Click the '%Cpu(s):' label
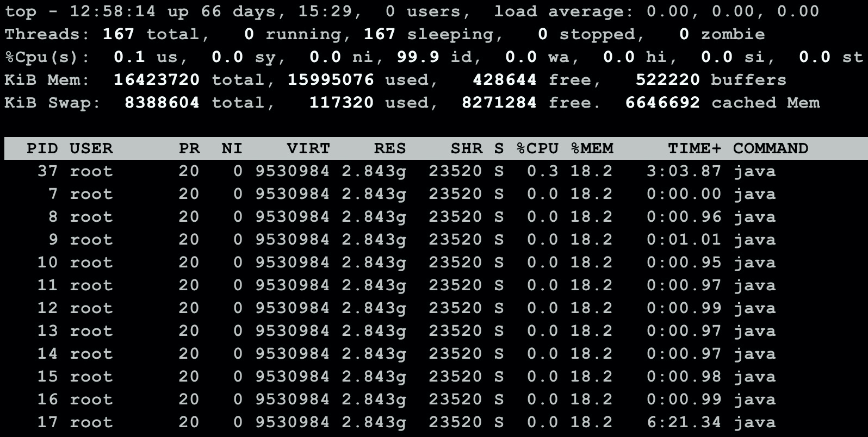The width and height of the screenshot is (868, 437). click(x=47, y=57)
